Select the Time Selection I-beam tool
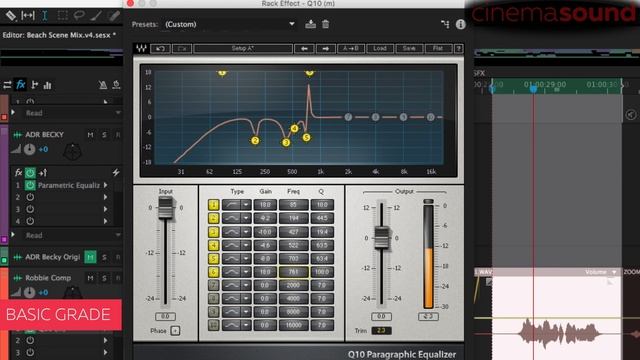Image resolution: width=640 pixels, height=360 pixels. (x=44, y=16)
